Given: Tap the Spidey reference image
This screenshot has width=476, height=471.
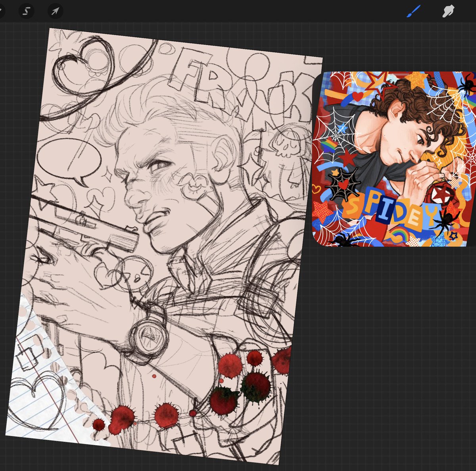Looking at the screenshot, I should pyautogui.click(x=394, y=159).
